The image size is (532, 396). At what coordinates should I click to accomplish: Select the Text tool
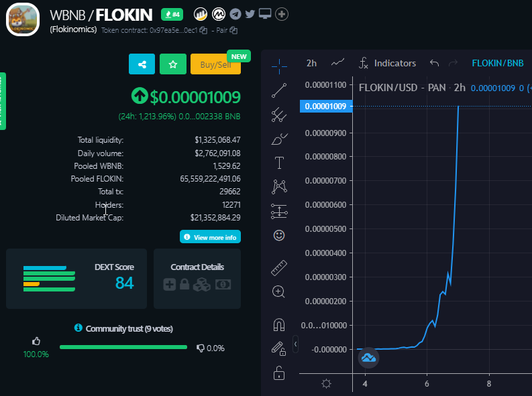click(279, 163)
